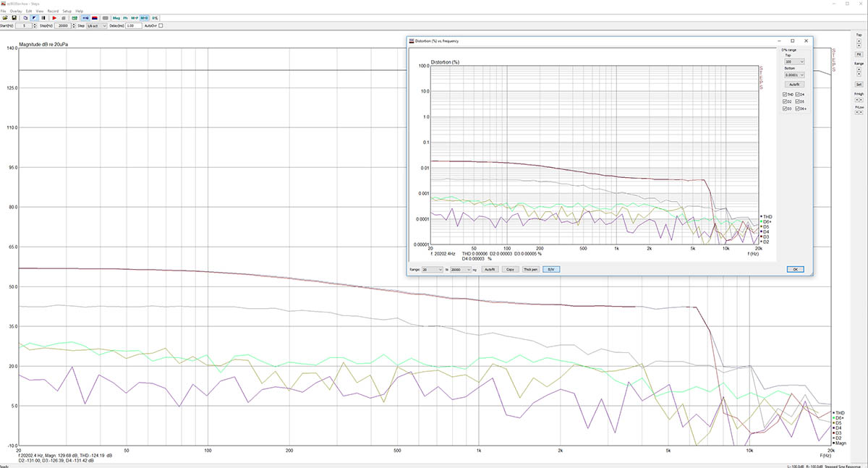Click the gray rectangle toolbar icon
868x468 pixels.
click(106, 18)
